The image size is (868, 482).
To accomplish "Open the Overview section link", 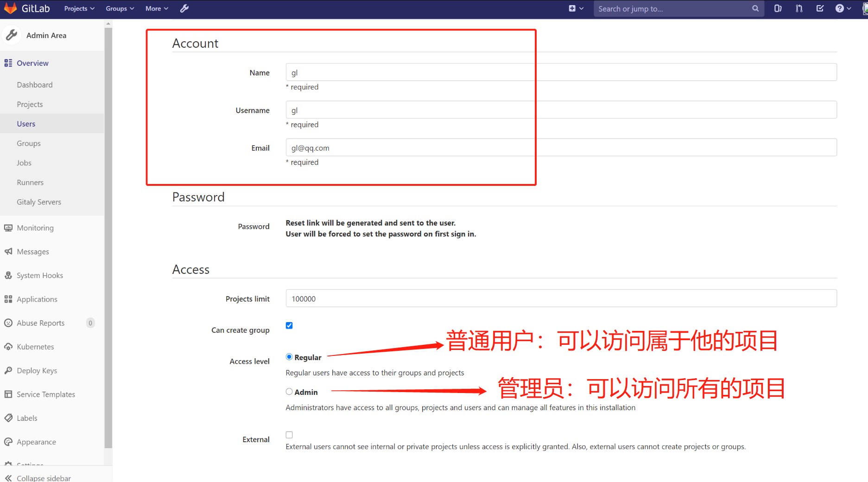I will tap(32, 63).
